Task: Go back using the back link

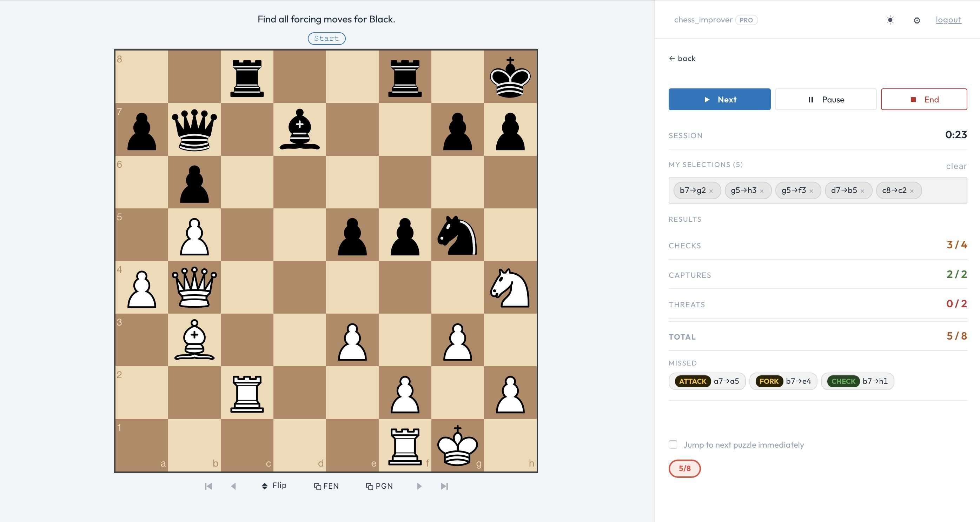Action: point(682,59)
